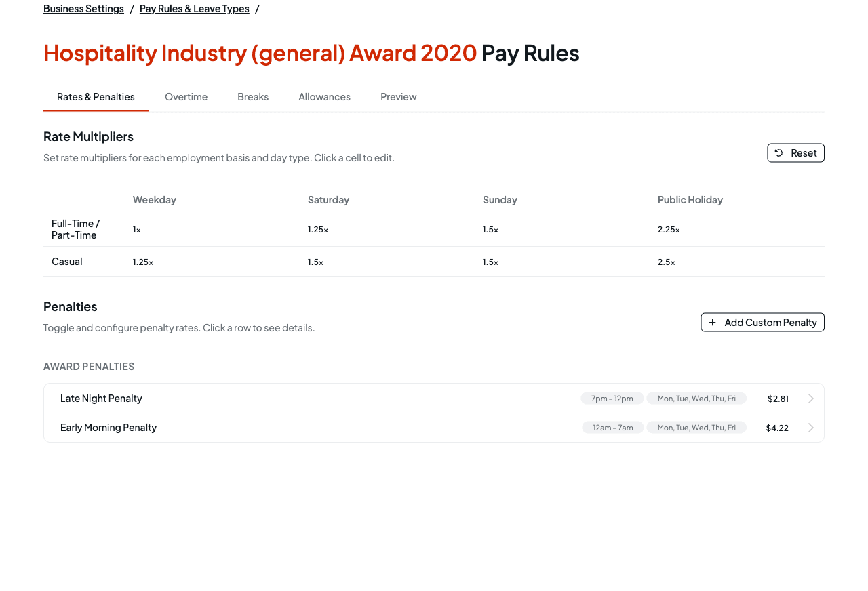Edit Full-Time Public Holiday 2.25× cell
The height and width of the screenshot is (591, 868).
pos(737,229)
